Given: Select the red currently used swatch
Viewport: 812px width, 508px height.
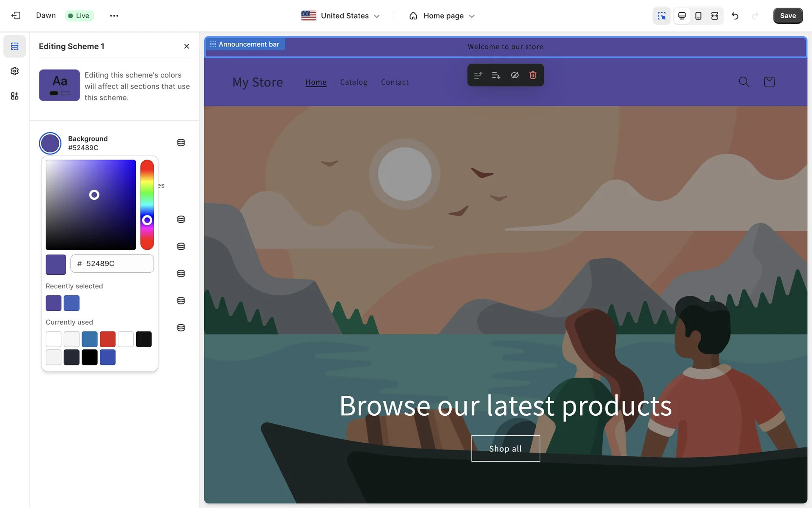Looking at the screenshot, I should click(x=107, y=339).
